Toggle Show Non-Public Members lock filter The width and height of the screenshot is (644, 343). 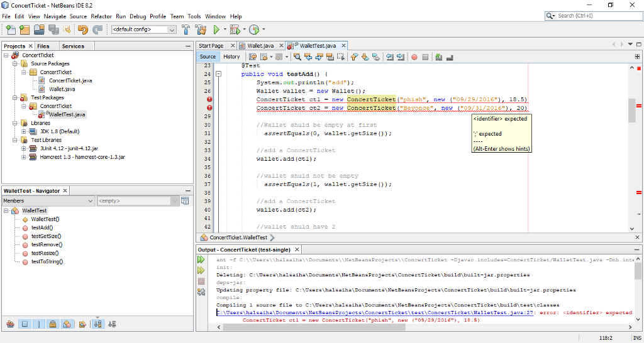53,324
